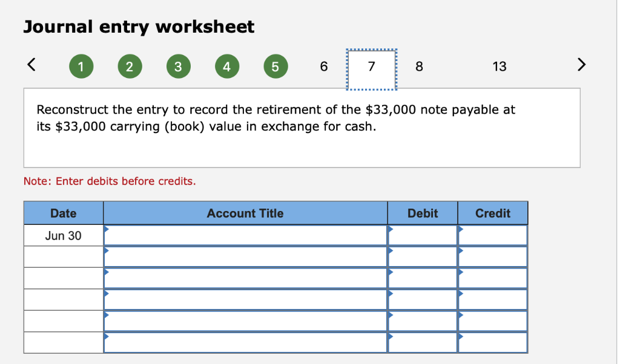Select the currently active step 7
Image resolution: width=620 pixels, height=364 pixels.
371,67
